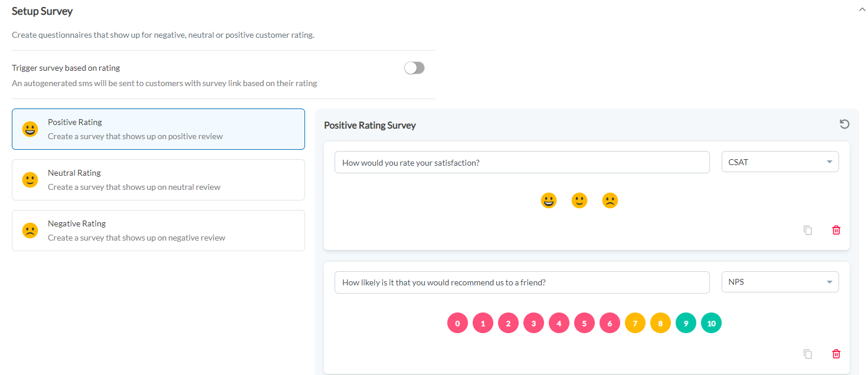The width and height of the screenshot is (868, 375).
Task: Select NPS score 6
Action: point(610,323)
